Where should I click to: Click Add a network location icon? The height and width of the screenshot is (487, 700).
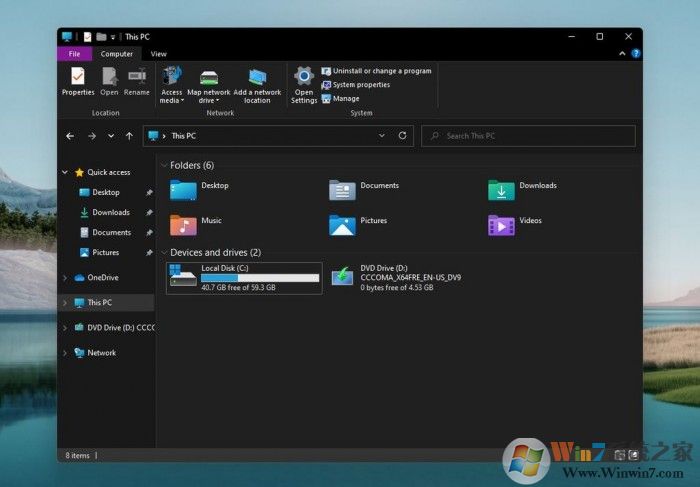click(x=257, y=78)
